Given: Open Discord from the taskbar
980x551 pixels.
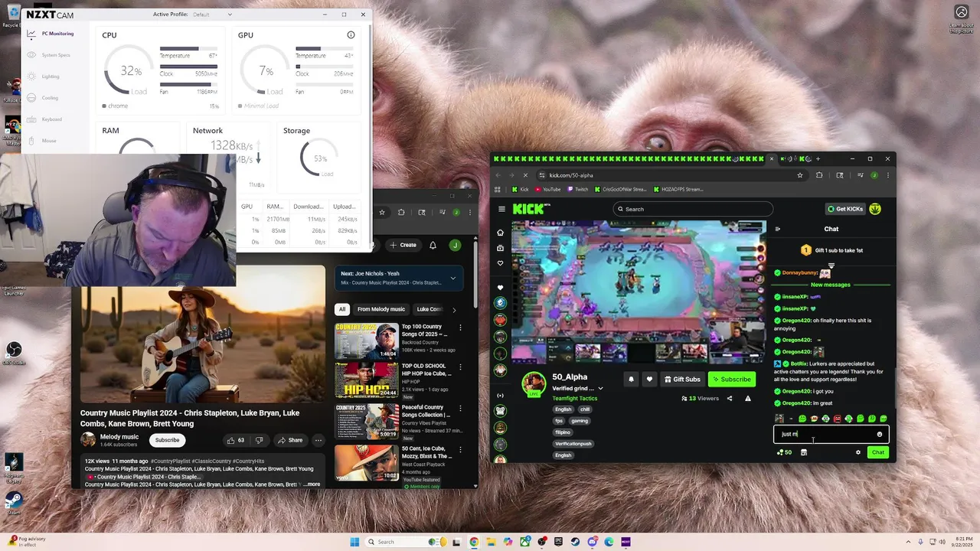Looking at the screenshot, I should tap(592, 542).
